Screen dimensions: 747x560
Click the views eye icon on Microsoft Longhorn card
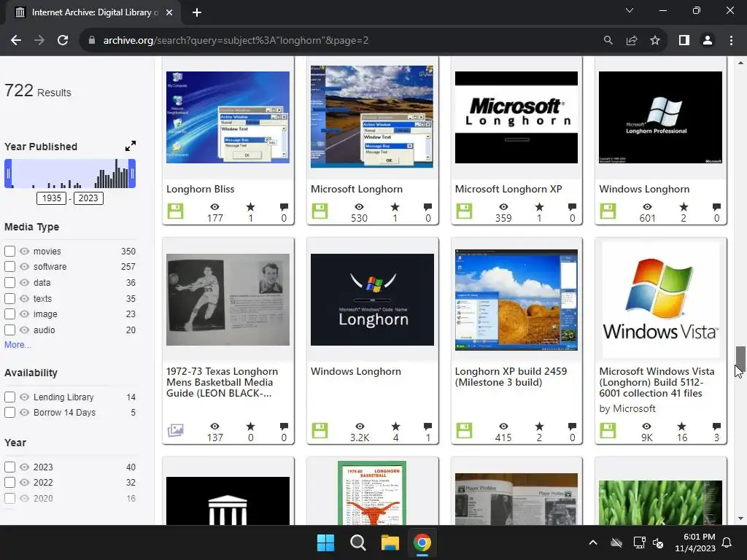click(x=359, y=206)
